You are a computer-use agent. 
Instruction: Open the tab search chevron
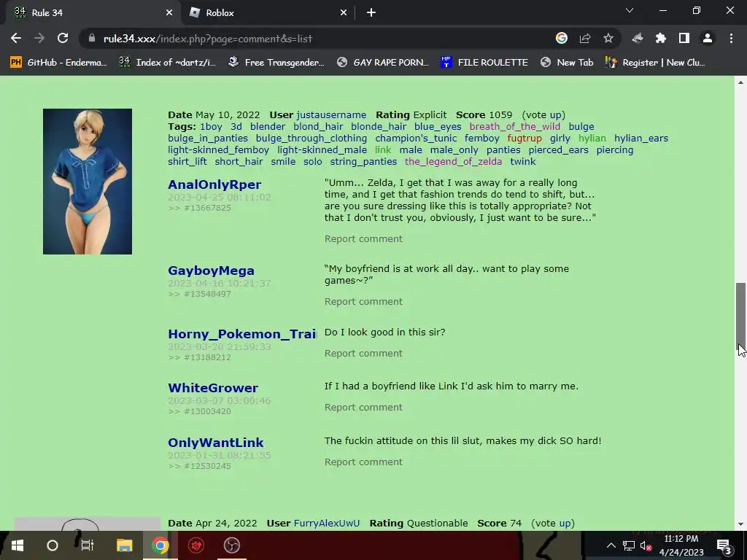[630, 10]
